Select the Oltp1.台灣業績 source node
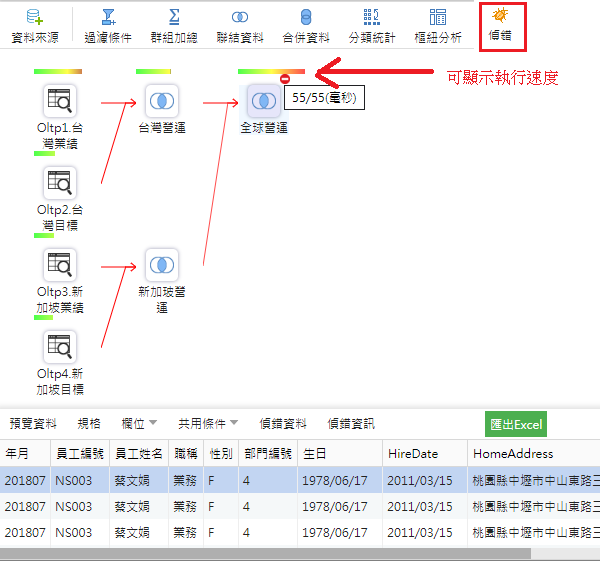 point(60,101)
